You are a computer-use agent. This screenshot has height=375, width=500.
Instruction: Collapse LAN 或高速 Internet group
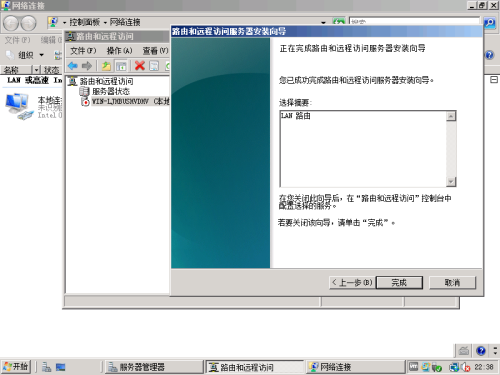pyautogui.click(x=494, y=80)
